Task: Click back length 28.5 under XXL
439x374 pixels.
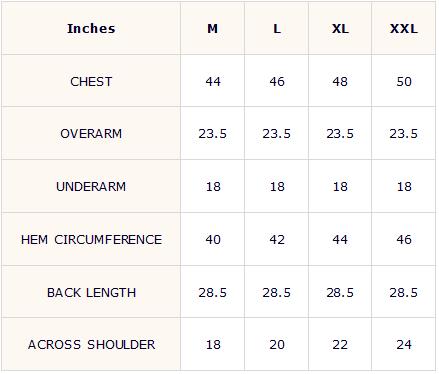Action: pyautogui.click(x=403, y=293)
